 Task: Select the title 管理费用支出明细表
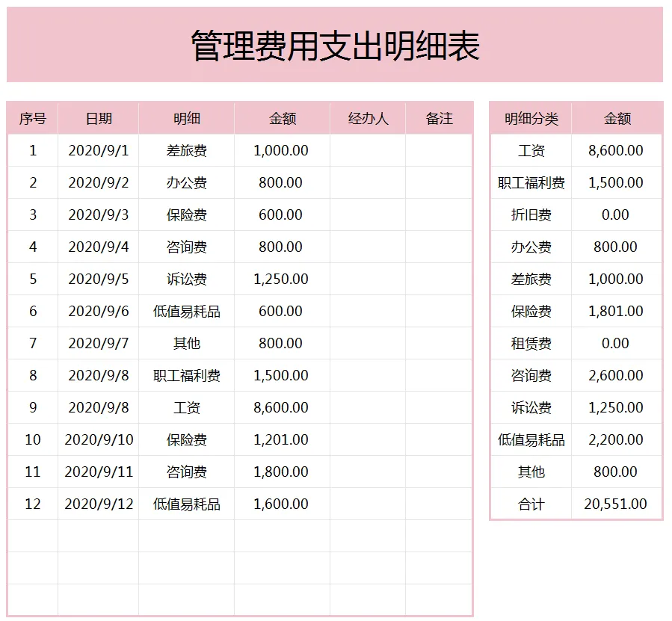coord(335,46)
